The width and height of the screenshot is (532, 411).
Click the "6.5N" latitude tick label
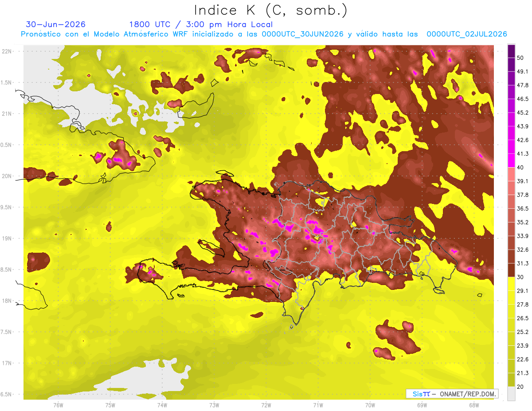point(6,394)
